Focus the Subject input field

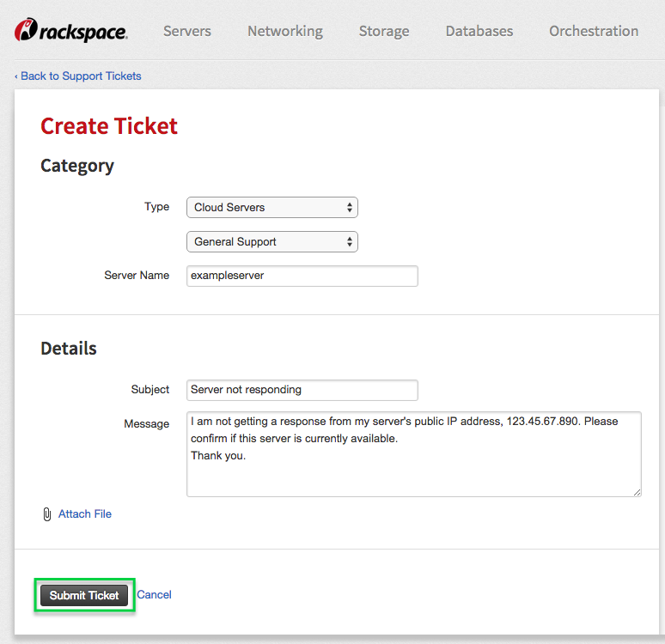point(302,390)
